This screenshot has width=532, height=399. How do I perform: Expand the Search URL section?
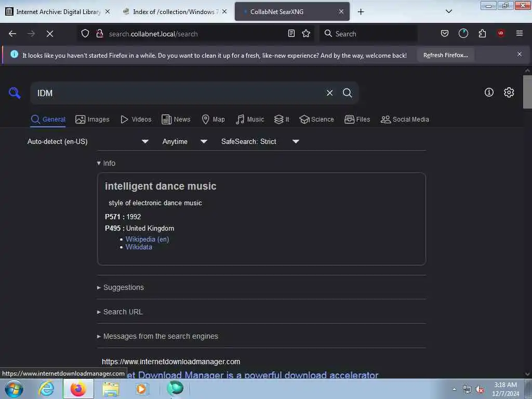[x=120, y=312]
